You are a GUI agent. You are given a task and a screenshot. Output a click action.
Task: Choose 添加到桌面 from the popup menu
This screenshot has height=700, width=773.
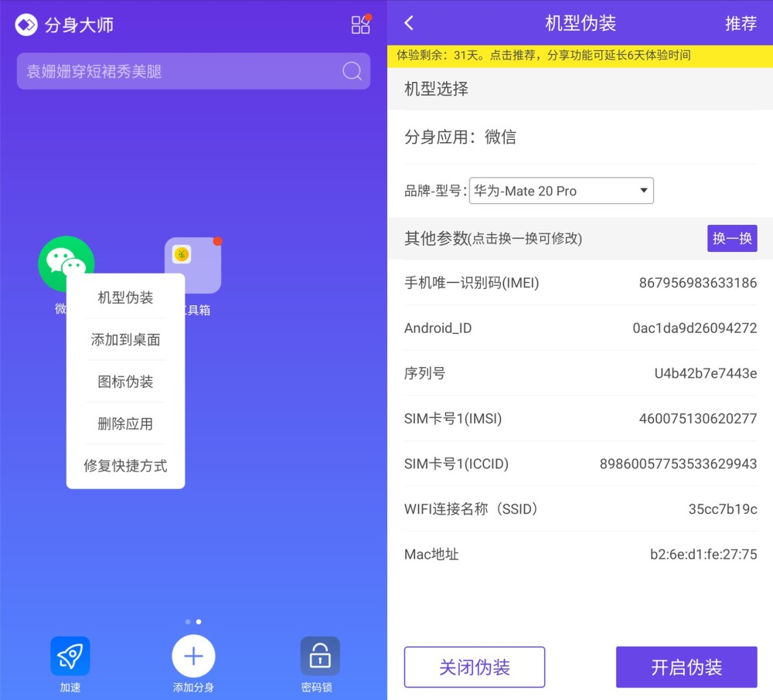tap(125, 339)
